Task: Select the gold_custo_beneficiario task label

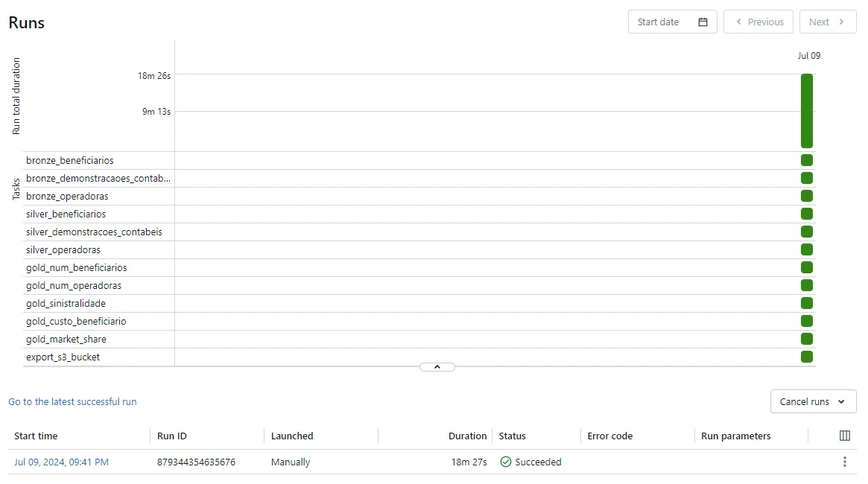Action: point(76,322)
